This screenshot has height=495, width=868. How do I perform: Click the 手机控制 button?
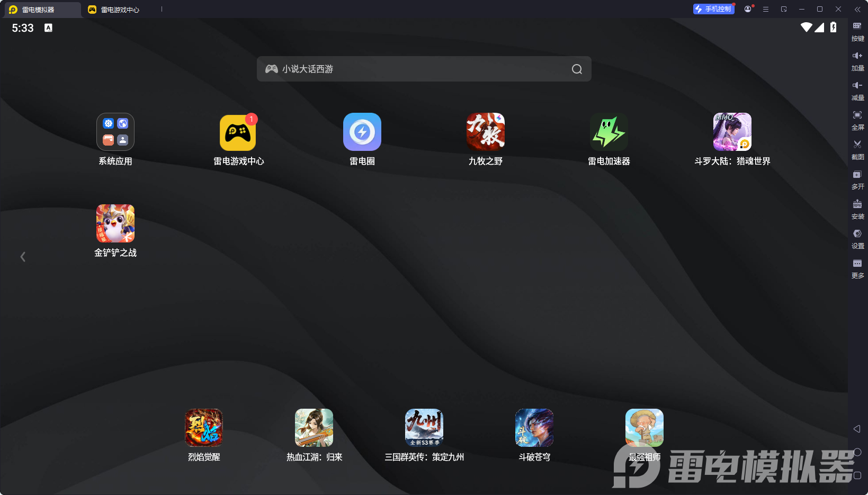(713, 9)
